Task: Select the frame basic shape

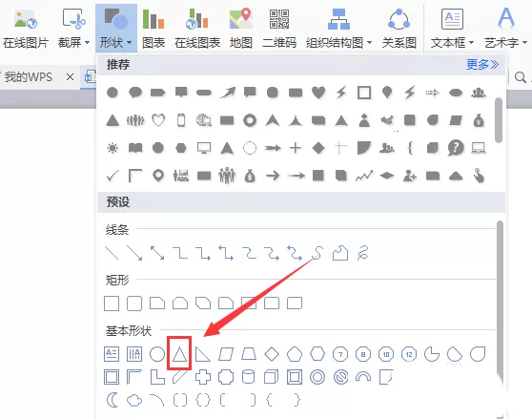Action: click(112, 377)
